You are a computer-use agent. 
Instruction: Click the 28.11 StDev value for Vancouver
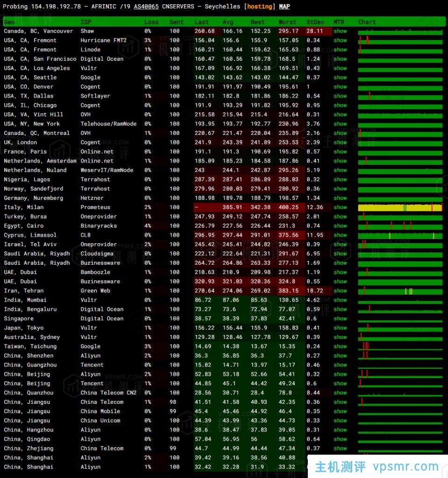tap(314, 31)
